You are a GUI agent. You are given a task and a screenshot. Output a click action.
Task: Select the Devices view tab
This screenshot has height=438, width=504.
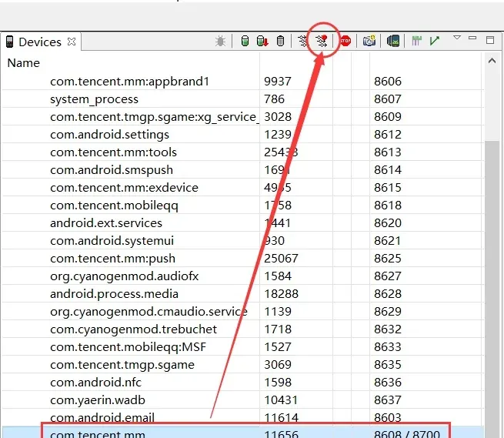point(41,42)
